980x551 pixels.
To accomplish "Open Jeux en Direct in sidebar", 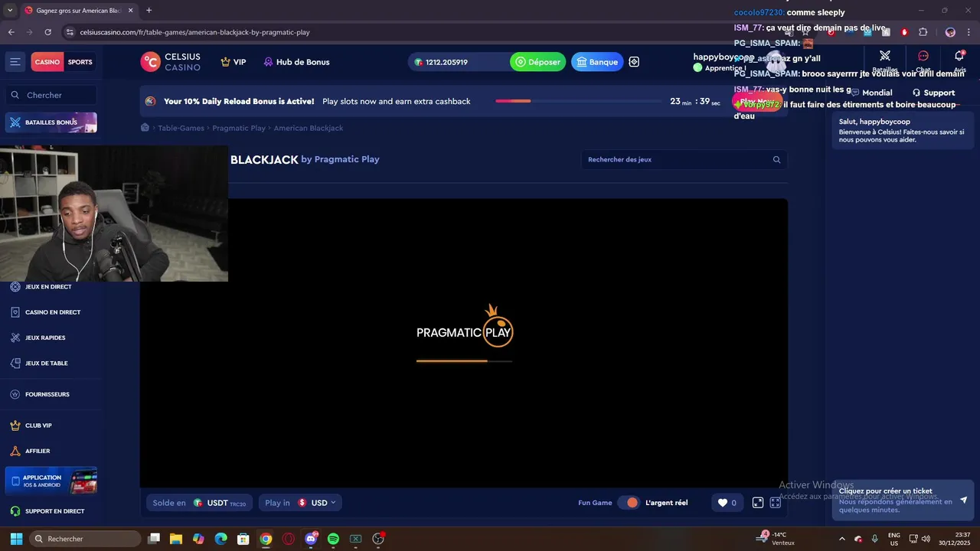I will (41, 287).
